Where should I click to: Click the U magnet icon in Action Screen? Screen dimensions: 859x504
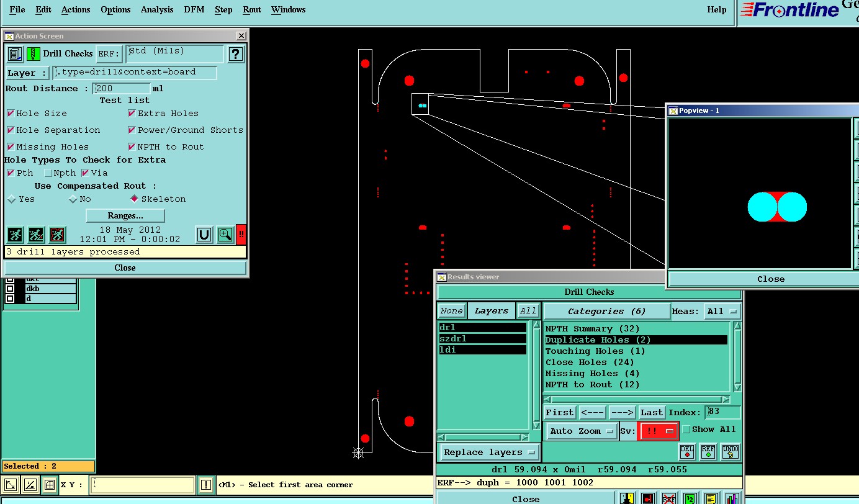coord(204,235)
